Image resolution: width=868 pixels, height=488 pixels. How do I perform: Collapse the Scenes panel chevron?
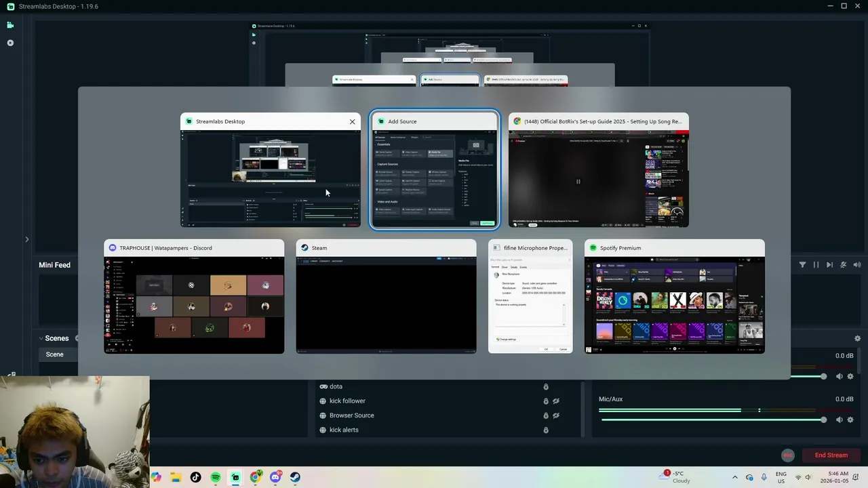(x=41, y=338)
